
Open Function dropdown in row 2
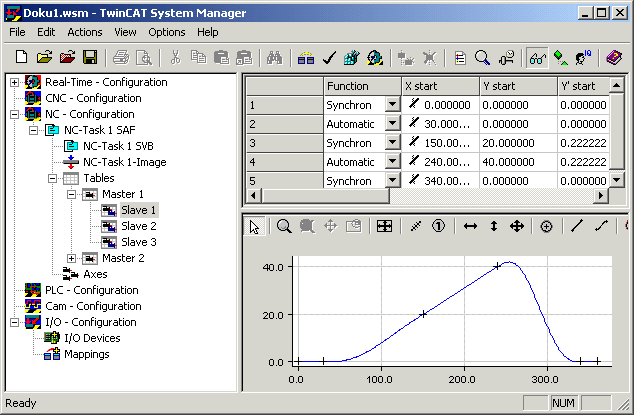pyautogui.click(x=392, y=124)
